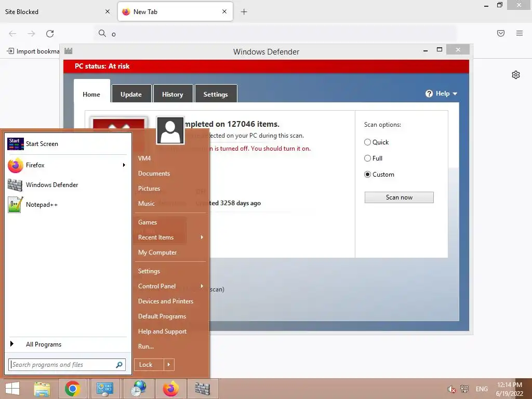Close the Site Blocked tab
The image size is (532, 399).
(108, 11)
